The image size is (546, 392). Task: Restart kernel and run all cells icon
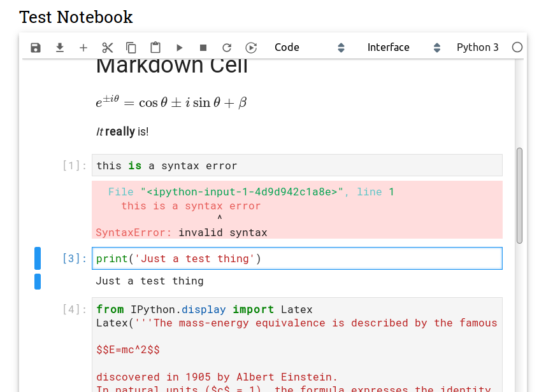(x=251, y=48)
